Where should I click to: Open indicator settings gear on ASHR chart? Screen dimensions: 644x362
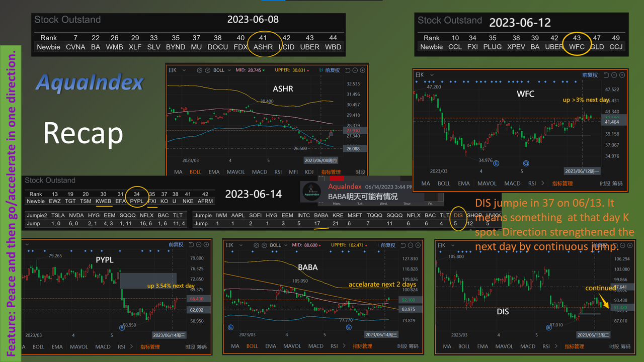click(199, 70)
